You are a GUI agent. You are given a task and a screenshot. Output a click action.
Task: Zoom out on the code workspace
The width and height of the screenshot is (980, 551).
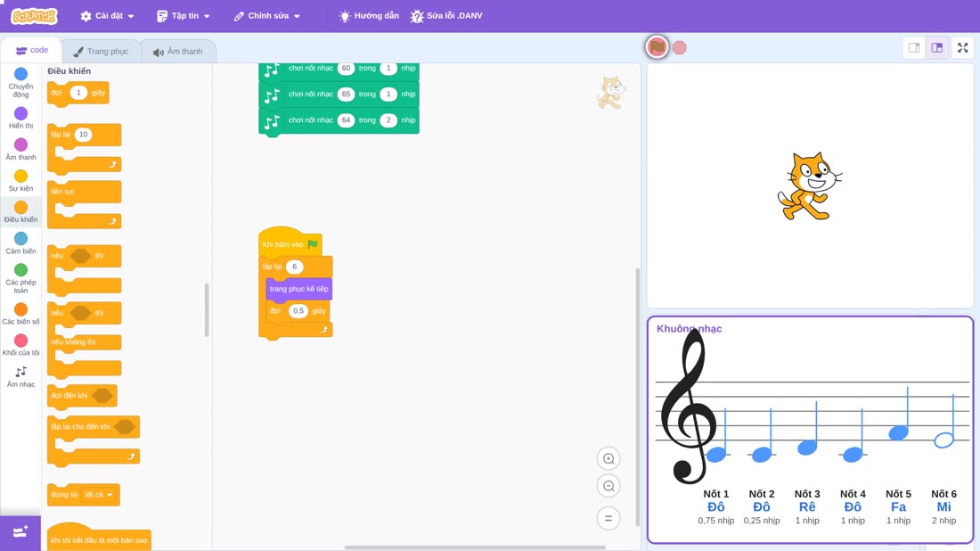[x=608, y=486]
